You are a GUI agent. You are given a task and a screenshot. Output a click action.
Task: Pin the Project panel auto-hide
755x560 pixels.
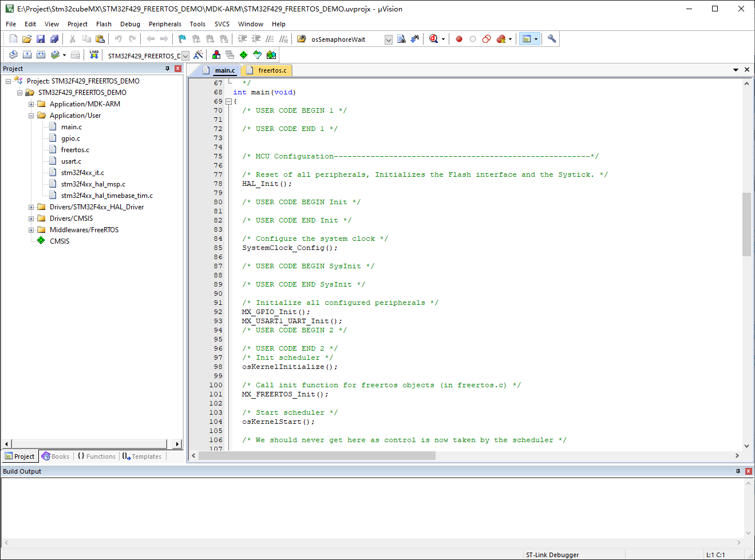pyautogui.click(x=168, y=69)
